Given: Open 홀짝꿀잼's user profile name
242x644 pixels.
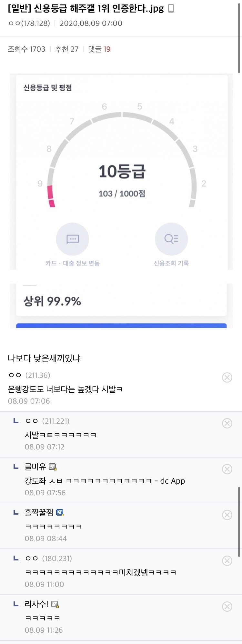Looking at the screenshot, I should [39, 513].
